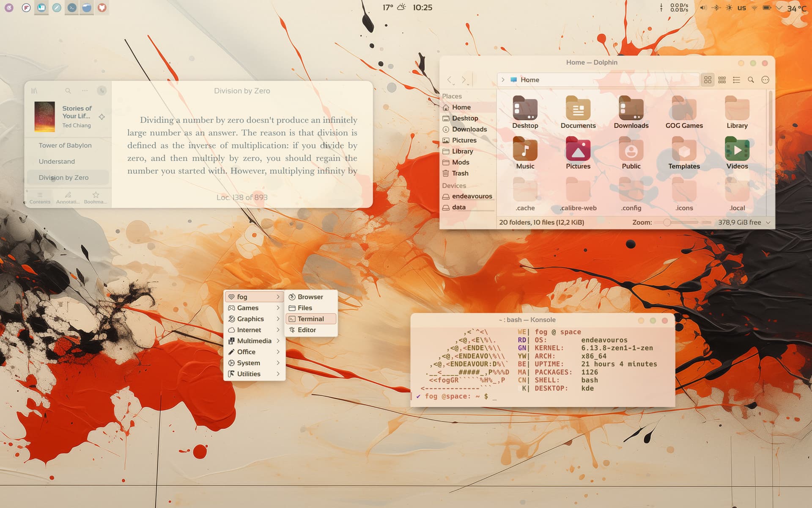Open the weather widget showing 17°
Viewport: 812px width, 508px height.
[394, 7]
